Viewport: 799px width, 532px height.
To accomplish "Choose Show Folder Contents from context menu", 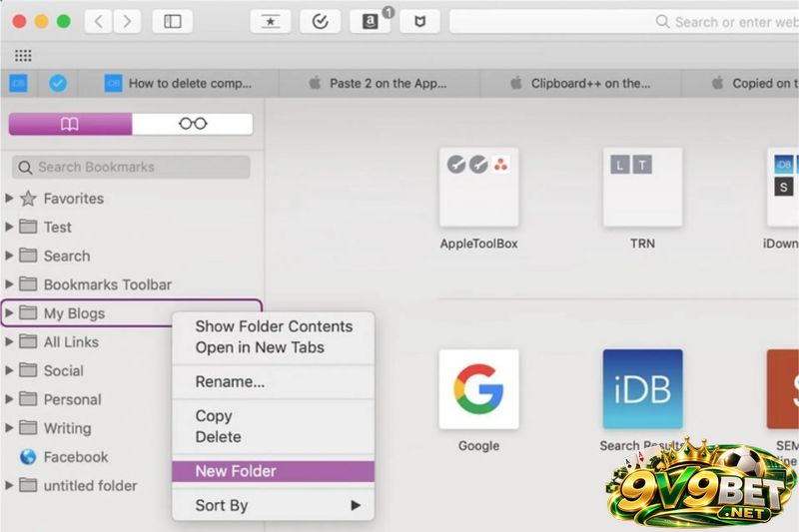I will click(x=274, y=326).
